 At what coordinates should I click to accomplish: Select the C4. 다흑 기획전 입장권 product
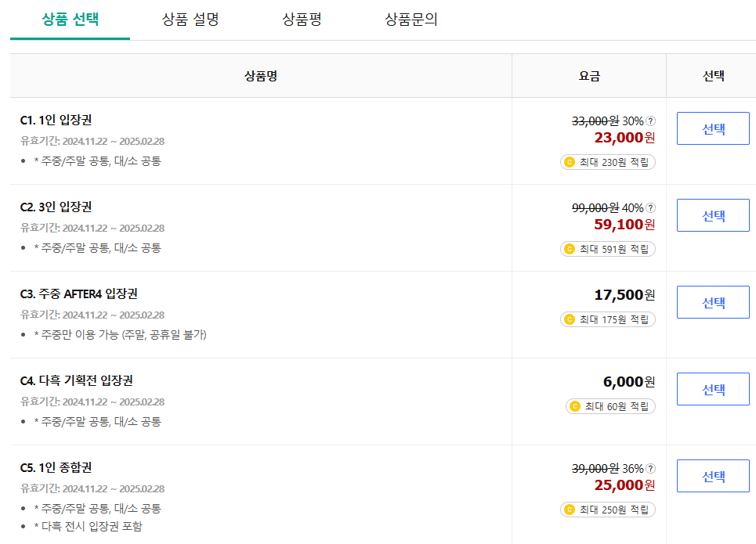point(713,389)
